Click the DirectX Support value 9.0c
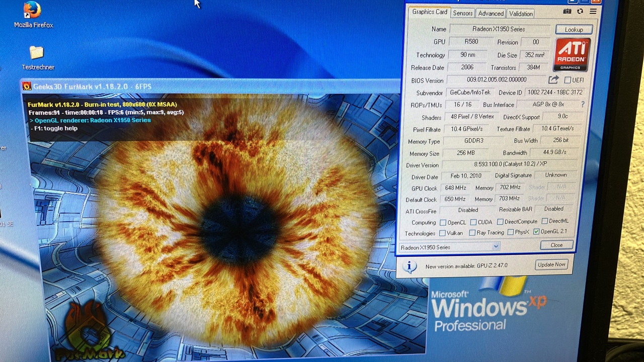 point(562,116)
